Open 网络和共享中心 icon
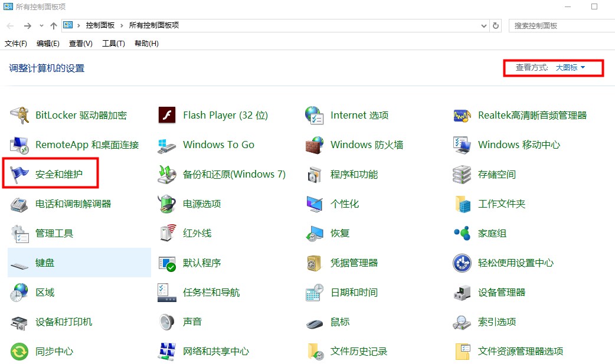This screenshot has width=615, height=364. (166, 352)
